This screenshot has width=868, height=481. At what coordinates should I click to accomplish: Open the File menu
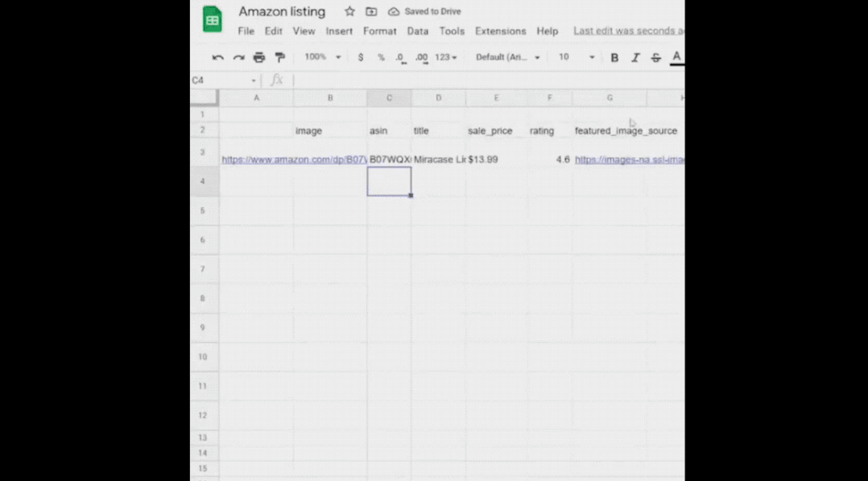[246, 31]
